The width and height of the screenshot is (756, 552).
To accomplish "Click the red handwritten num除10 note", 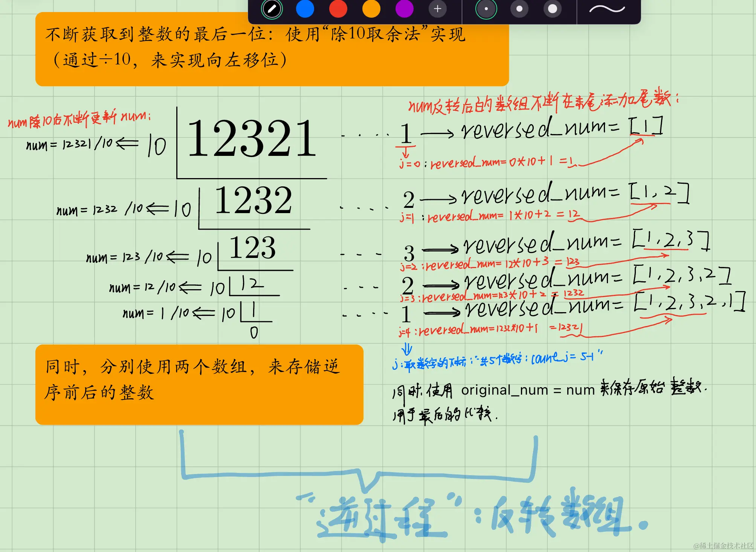I will pyautogui.click(x=79, y=119).
